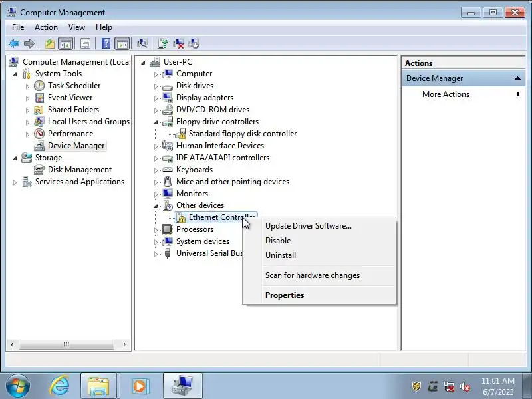Expand Services and Applications tree node
This screenshot has height=399, width=532.
(15, 182)
